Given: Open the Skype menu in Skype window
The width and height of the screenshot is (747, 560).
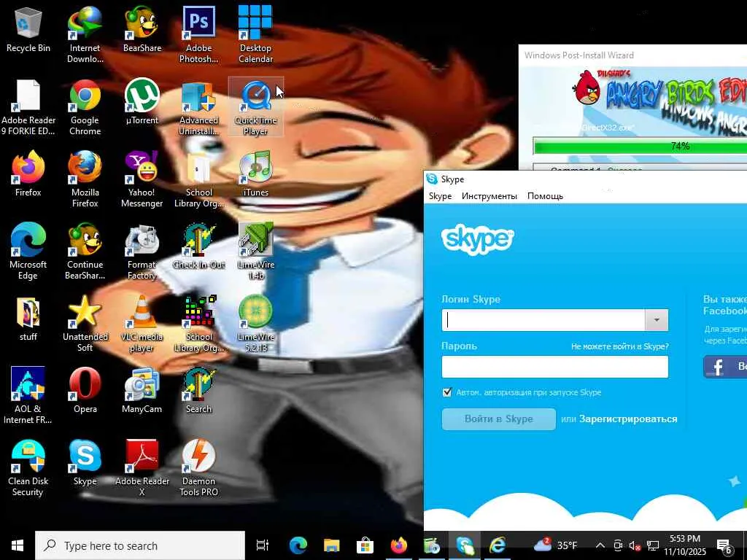Looking at the screenshot, I should point(440,196).
